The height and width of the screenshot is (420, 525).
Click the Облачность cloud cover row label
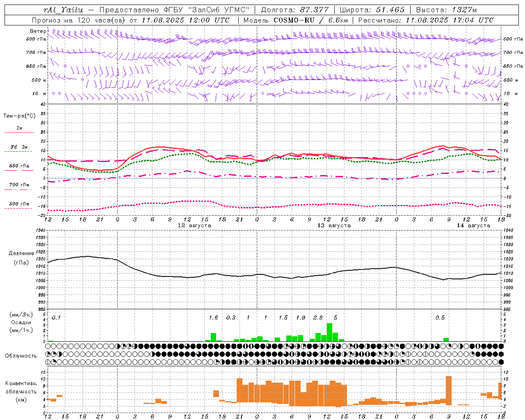pyautogui.click(x=21, y=356)
